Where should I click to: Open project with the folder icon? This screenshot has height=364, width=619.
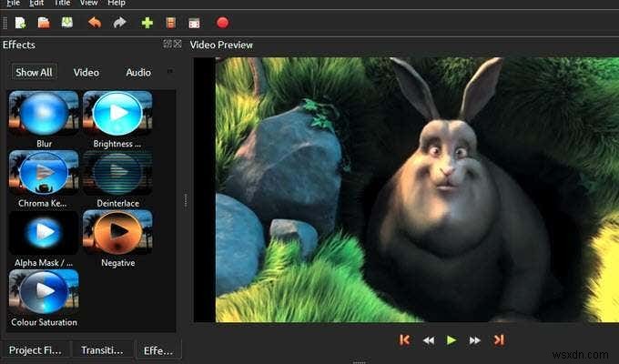[44, 23]
